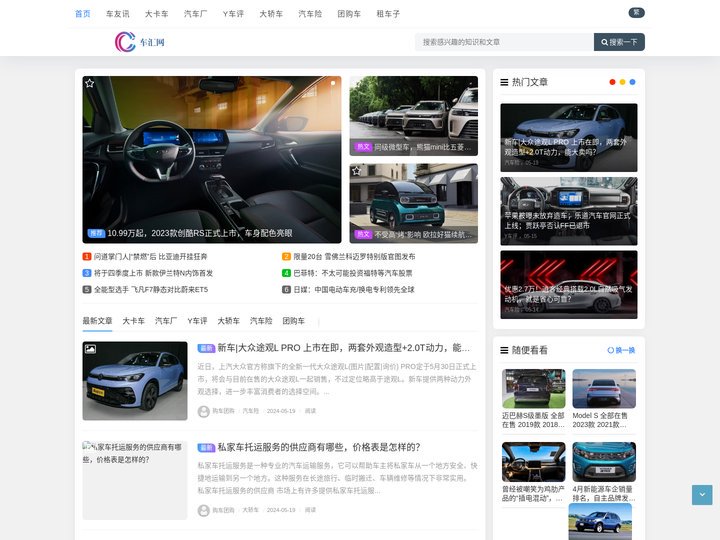The height and width of the screenshot is (540, 720).
Task: Open hot article card 苹果被曝未放弃造车
Action: tap(569, 211)
